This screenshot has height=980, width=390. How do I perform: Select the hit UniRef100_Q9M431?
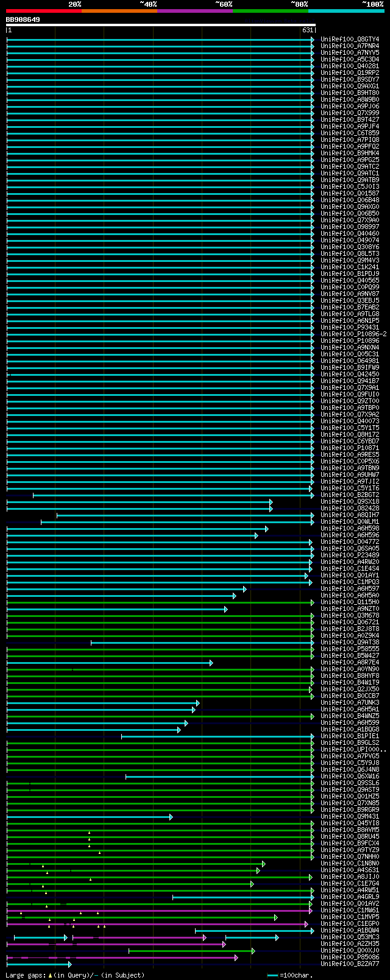coord(350,817)
